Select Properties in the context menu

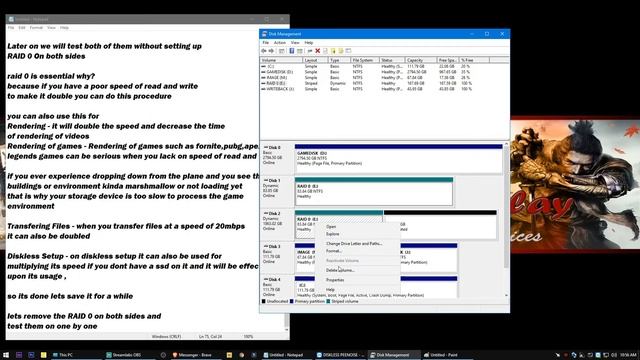point(335,280)
